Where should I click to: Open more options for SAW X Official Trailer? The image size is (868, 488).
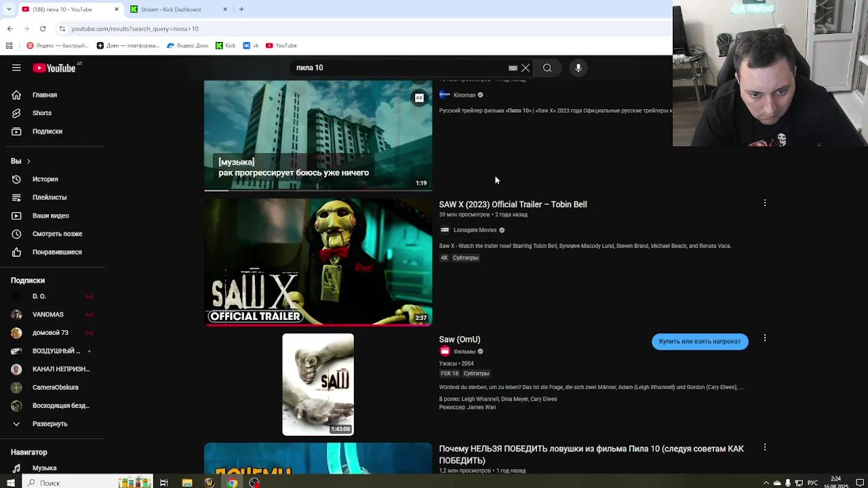coord(765,203)
